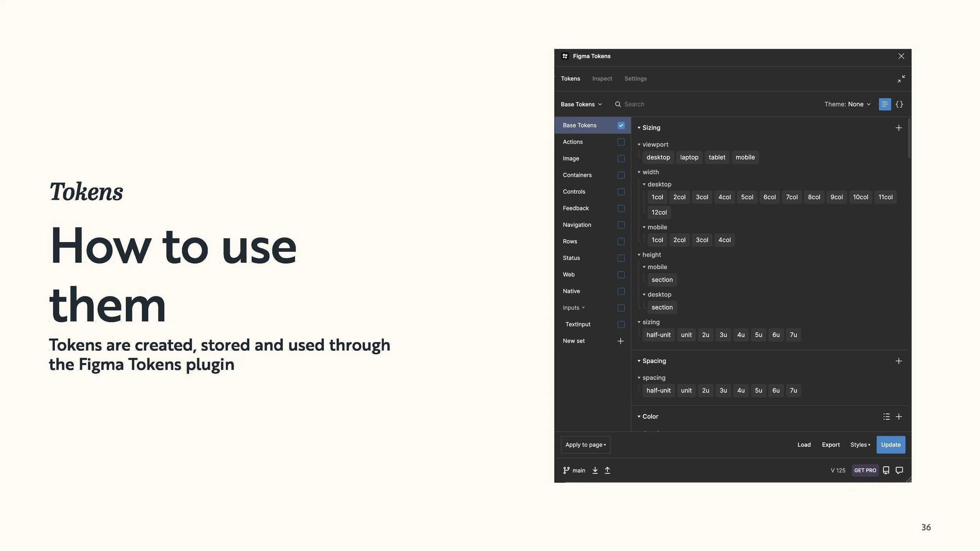Switch to the Inspect tab
The width and height of the screenshot is (980, 551).
pos(602,79)
